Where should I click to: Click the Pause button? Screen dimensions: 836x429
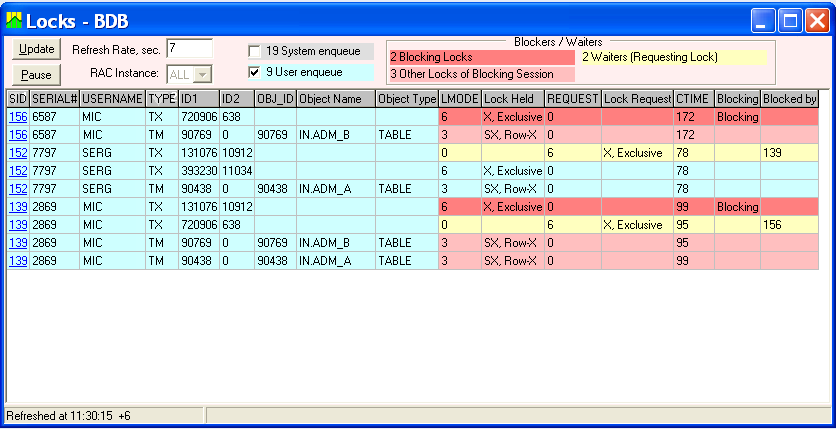[36, 75]
